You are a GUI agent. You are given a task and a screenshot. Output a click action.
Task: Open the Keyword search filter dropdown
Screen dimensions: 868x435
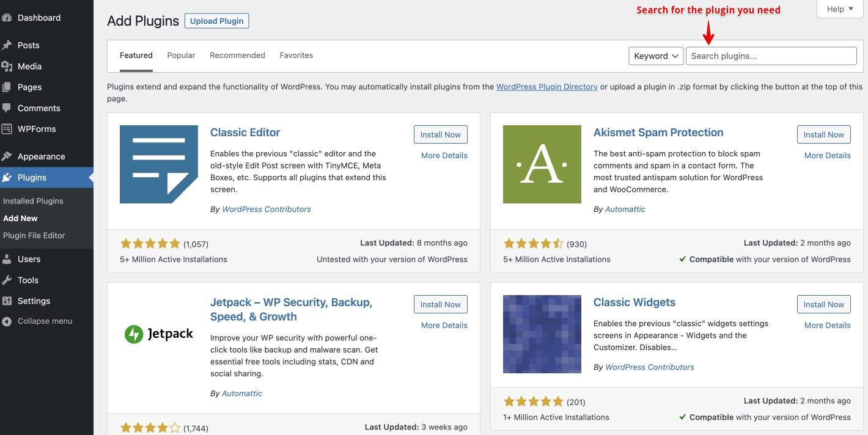coord(655,56)
